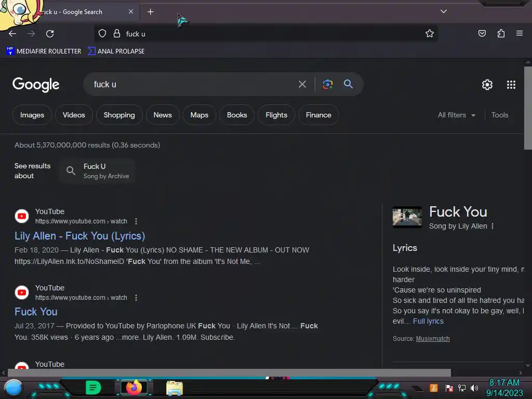Open MEDIAFIRE ROULETTER bookmark

click(44, 51)
